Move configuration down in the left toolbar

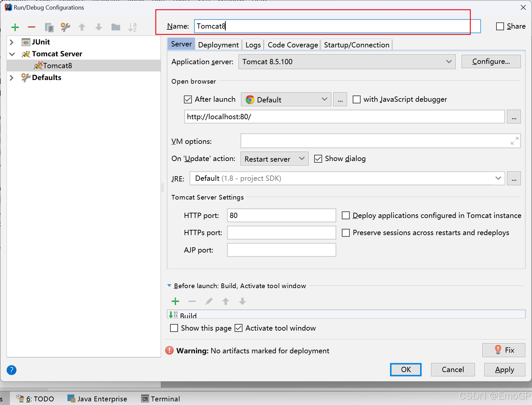pyautogui.click(x=99, y=27)
